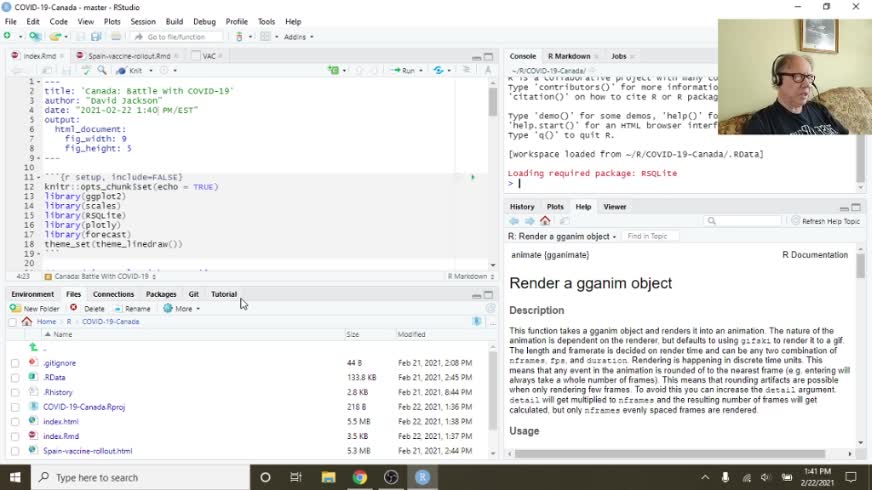
Task: Expand the Run dropdown arrow
Action: pyautogui.click(x=421, y=70)
